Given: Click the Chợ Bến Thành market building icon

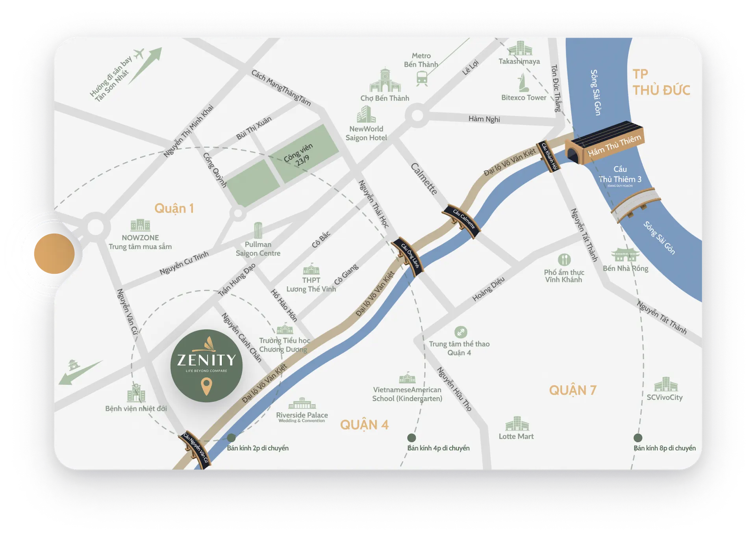Looking at the screenshot, I should (x=385, y=80).
